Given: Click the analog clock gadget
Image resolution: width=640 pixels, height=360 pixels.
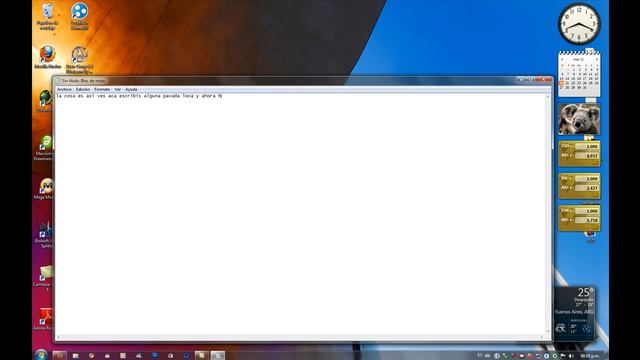Looking at the screenshot, I should pos(579,24).
